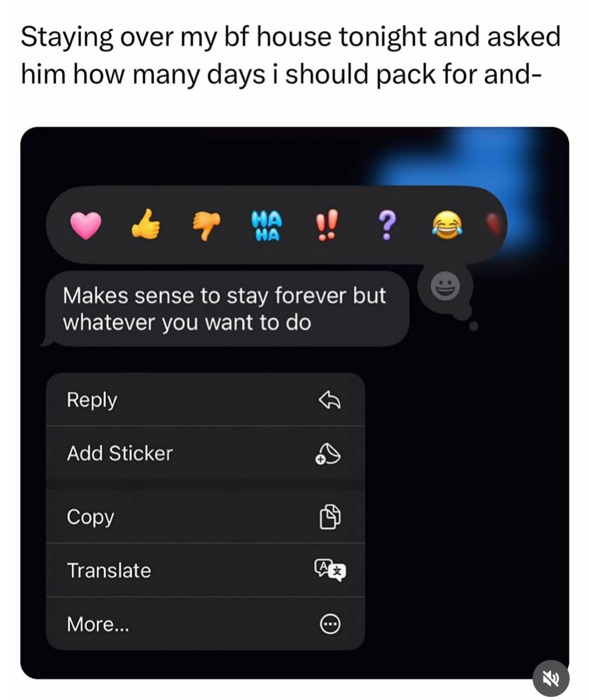Select the double exclamation reaction
Viewport: 589px width, 700px height.
(x=327, y=225)
